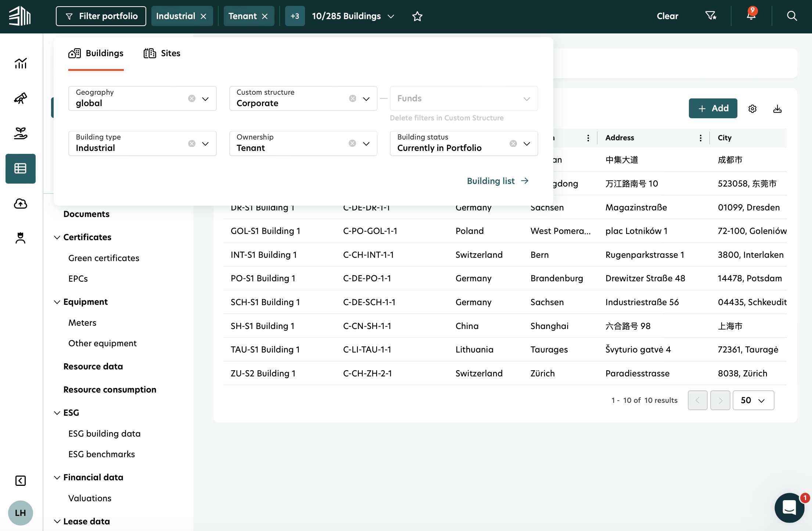Open the plant sustainability sidebar icon
This screenshot has width=812, height=531.
click(x=21, y=133)
